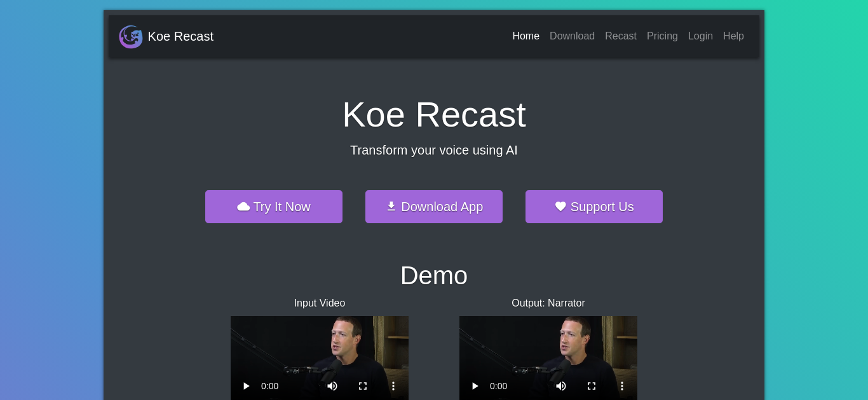
Task: Click the Download App button
Action: tap(434, 207)
